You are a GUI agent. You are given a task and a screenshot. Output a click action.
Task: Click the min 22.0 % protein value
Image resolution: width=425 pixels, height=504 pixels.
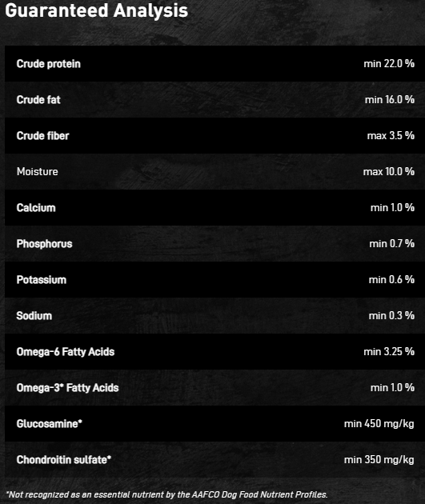[389, 64]
